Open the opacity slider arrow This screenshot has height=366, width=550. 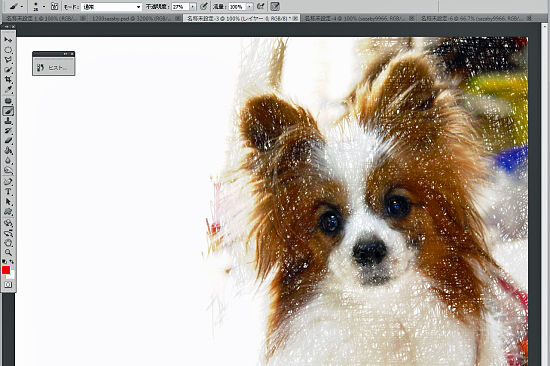point(193,7)
